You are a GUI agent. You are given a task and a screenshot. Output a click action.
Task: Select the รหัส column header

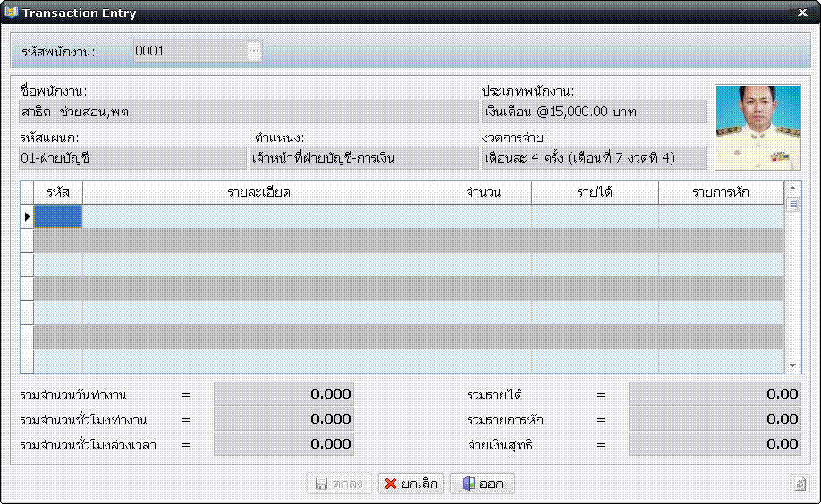point(58,192)
